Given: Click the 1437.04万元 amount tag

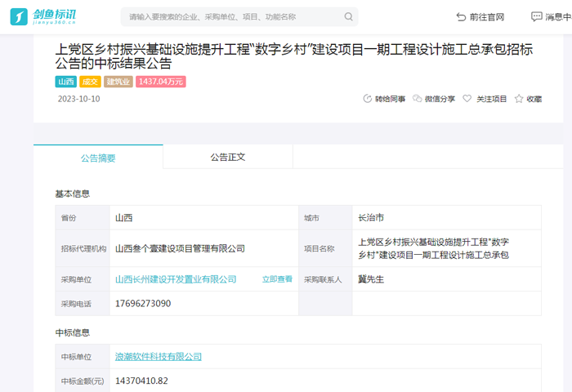Looking at the screenshot, I should (161, 82).
